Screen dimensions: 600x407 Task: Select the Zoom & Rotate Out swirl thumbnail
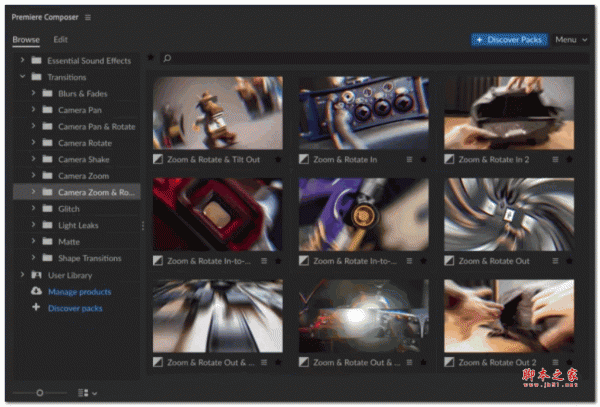coord(509,214)
